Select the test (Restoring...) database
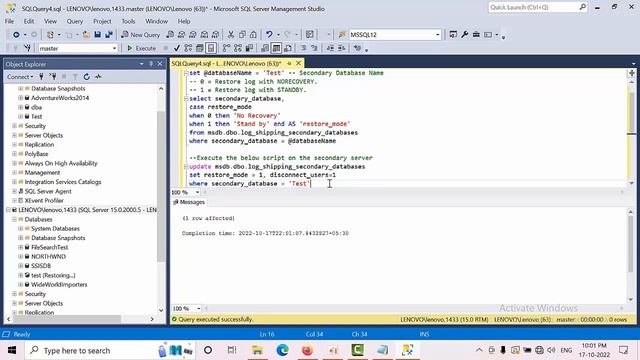 [53, 275]
